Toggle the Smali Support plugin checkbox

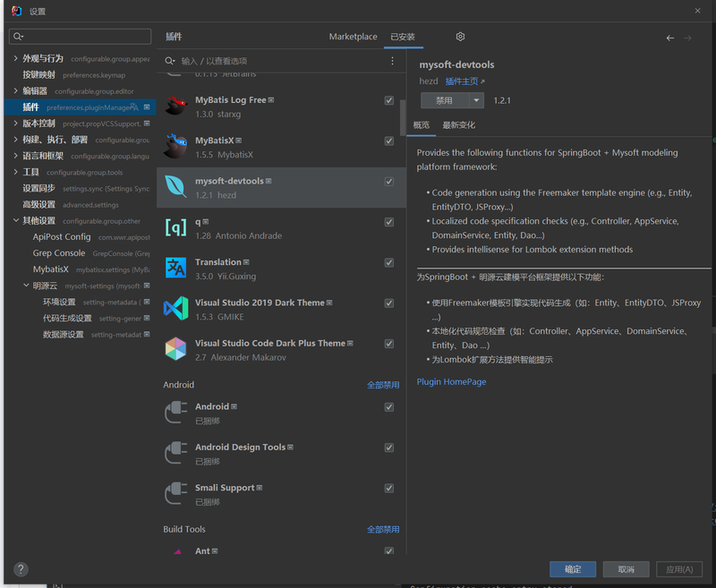tap(389, 489)
